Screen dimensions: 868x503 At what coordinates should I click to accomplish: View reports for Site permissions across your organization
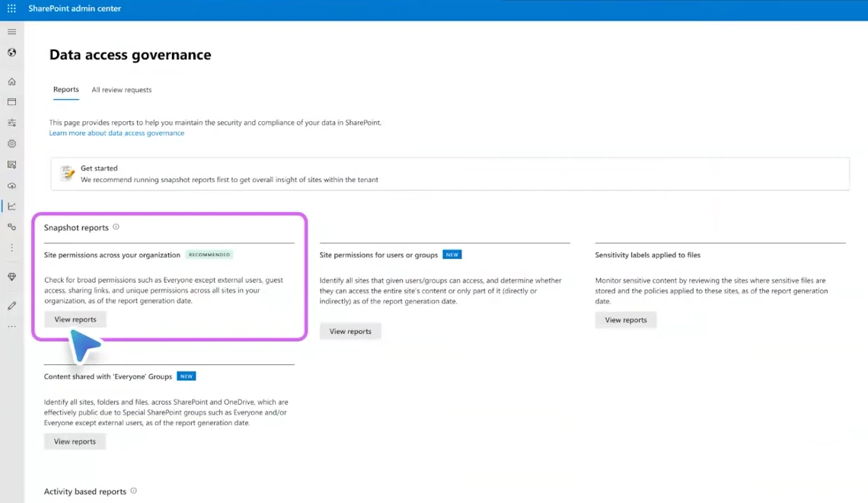coord(75,319)
